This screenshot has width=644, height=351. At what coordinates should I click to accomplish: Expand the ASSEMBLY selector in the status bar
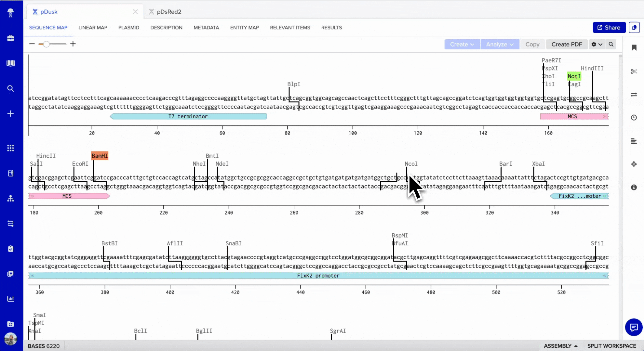[560, 346]
